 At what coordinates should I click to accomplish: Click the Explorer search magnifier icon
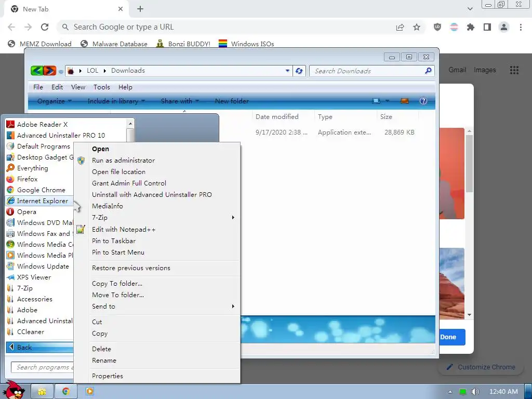tap(428, 71)
